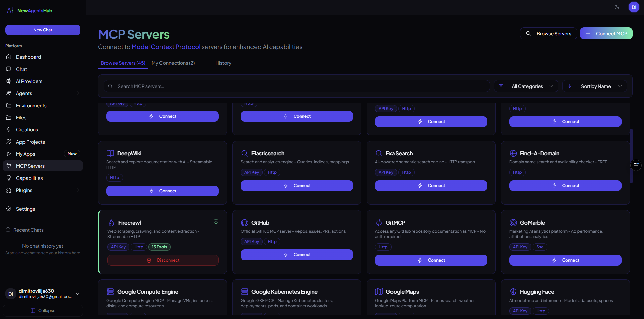This screenshot has height=319, width=644.
Task: Click the New badge next to My Apps
Action: pyautogui.click(x=72, y=154)
